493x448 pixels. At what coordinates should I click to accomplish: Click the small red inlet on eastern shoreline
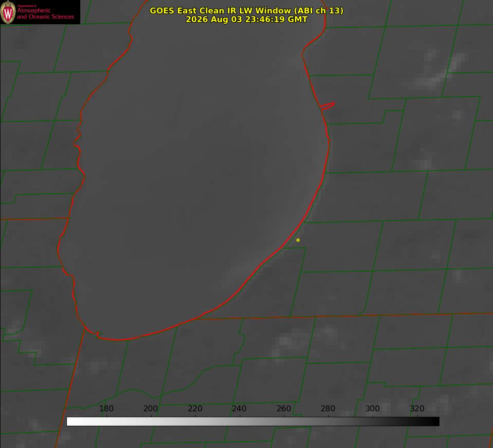point(327,106)
